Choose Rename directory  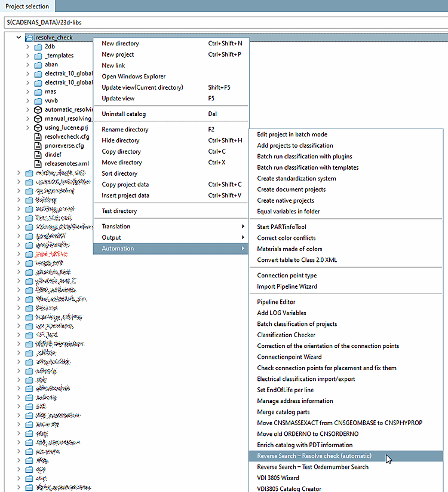[x=171, y=130]
